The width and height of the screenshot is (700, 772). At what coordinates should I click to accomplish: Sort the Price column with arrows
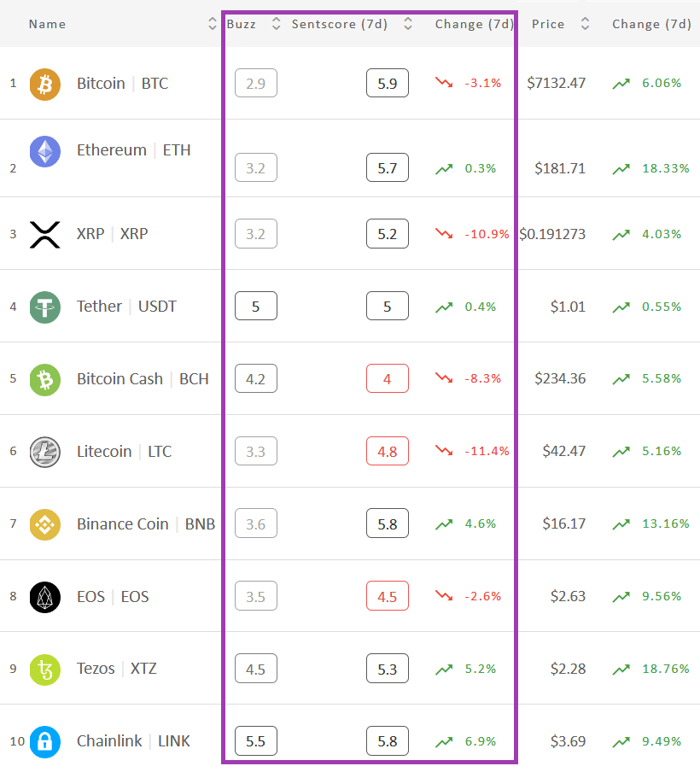[585, 24]
